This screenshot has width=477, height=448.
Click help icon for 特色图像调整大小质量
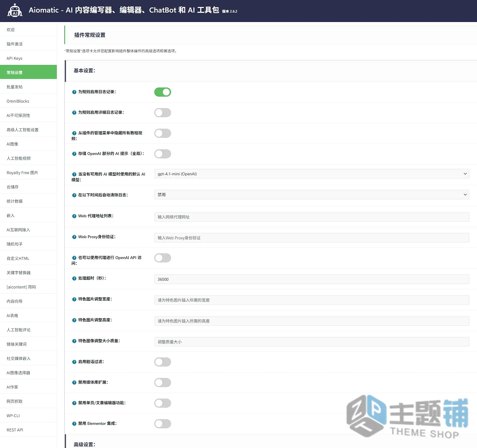click(x=74, y=341)
